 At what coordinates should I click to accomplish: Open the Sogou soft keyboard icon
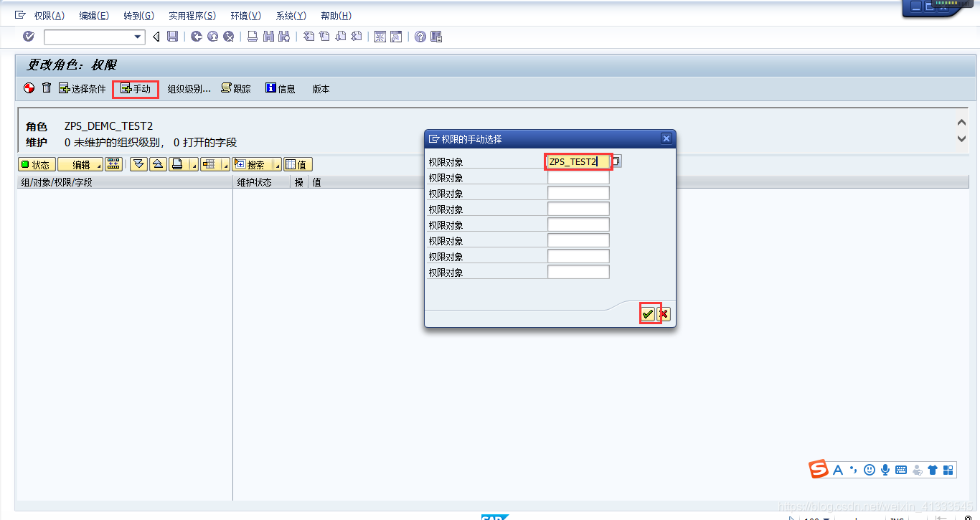click(900, 470)
